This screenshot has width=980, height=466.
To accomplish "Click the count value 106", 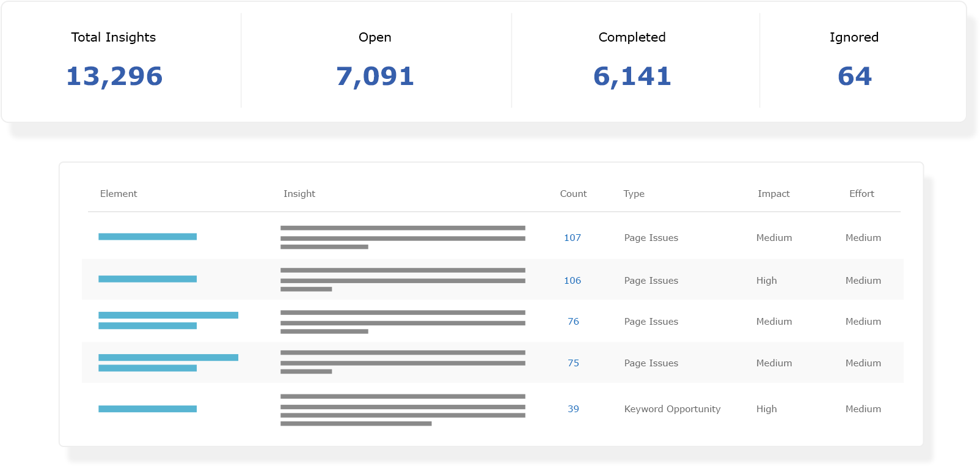I will point(572,281).
